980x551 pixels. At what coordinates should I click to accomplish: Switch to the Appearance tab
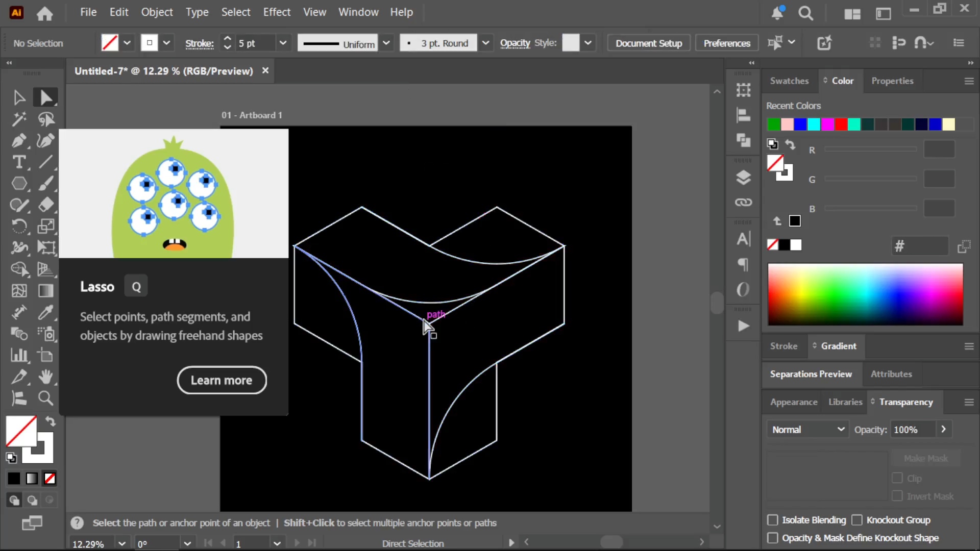[x=794, y=402]
